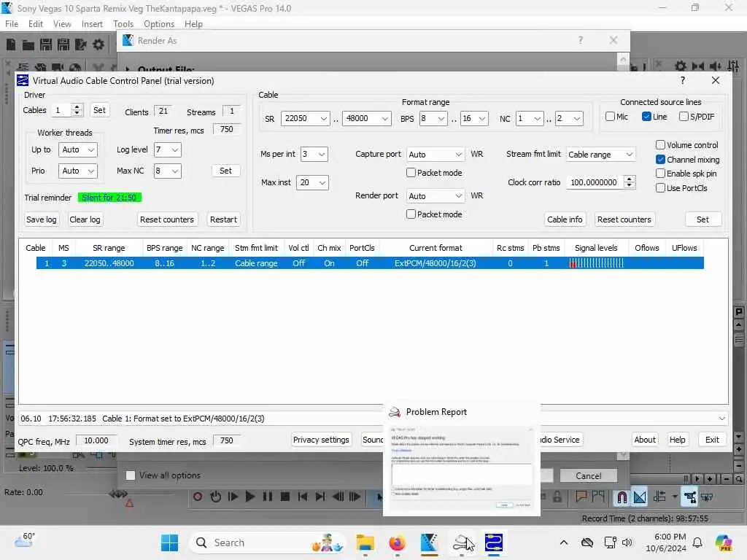
Task: Toggle the snapping magnet icon in VEGAS
Action: 622,497
